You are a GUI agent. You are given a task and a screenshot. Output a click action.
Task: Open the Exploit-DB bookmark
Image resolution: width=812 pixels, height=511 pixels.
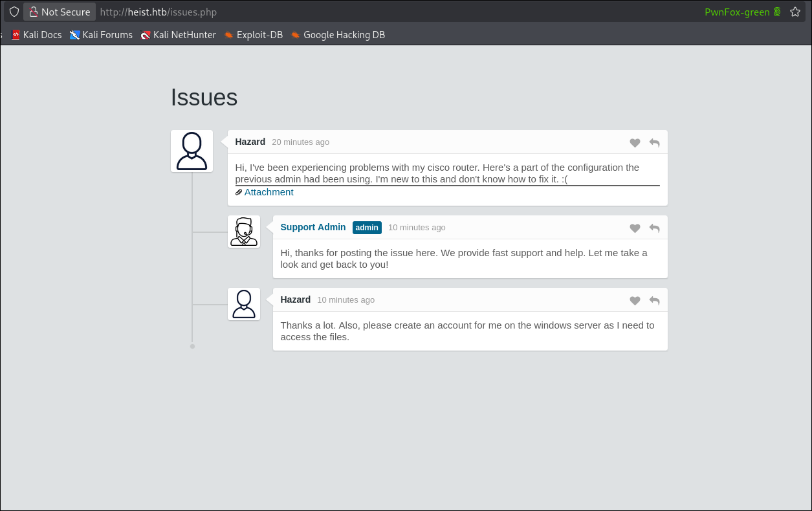click(253, 35)
